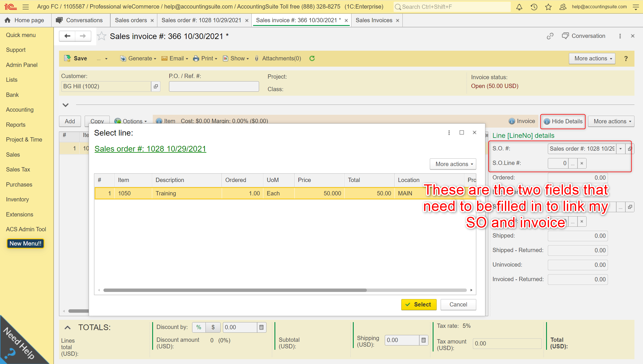Image resolution: width=643 pixels, height=364 pixels.
Task: Open the Print dropdown
Action: pyautogui.click(x=205, y=58)
